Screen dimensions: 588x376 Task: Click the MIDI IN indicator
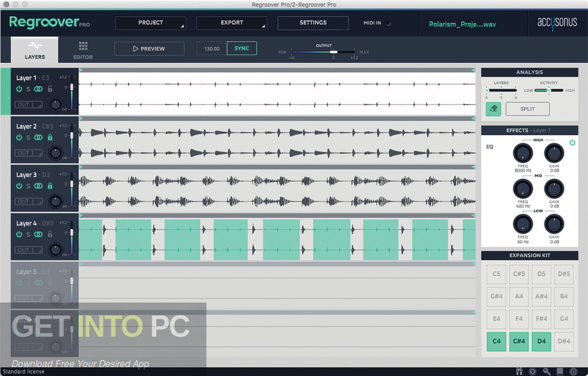(x=387, y=23)
